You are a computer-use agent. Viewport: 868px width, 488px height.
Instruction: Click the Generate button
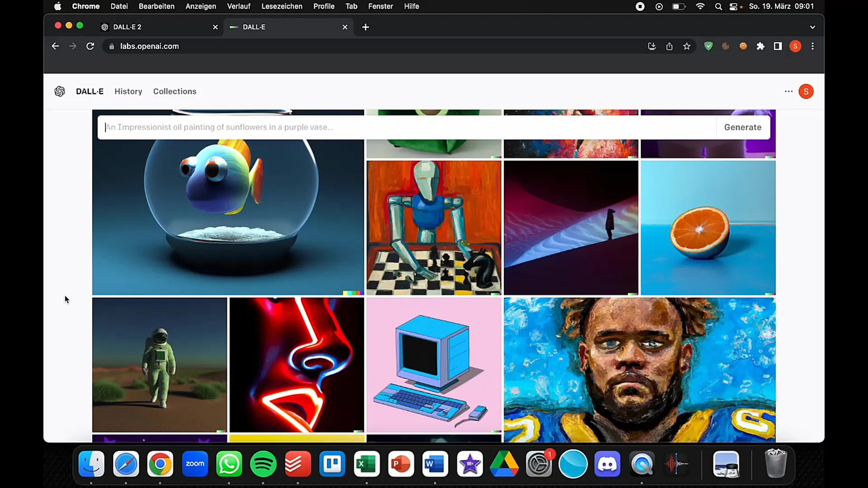click(x=743, y=127)
